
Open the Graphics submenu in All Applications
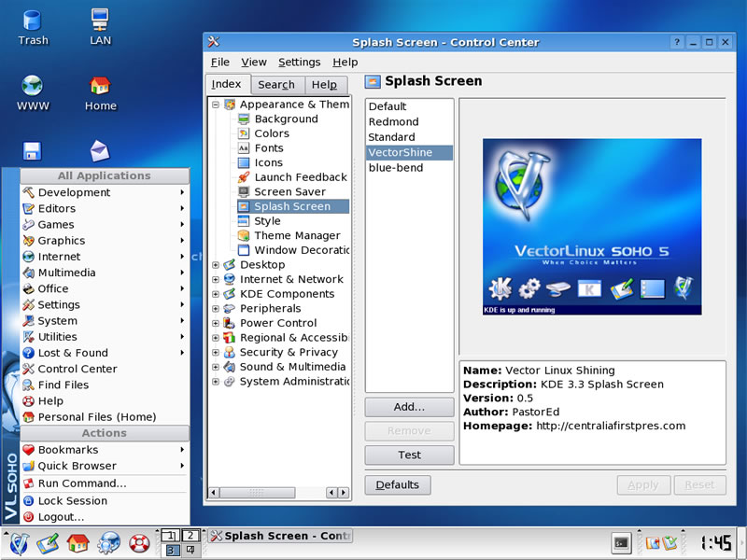click(x=105, y=241)
